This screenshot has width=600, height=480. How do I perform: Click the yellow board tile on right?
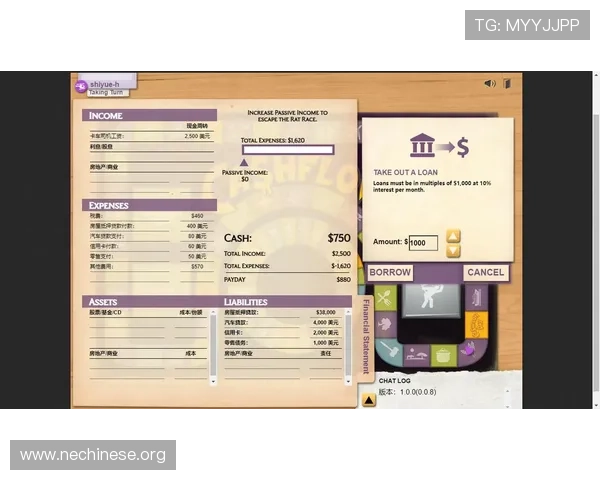coord(476,324)
